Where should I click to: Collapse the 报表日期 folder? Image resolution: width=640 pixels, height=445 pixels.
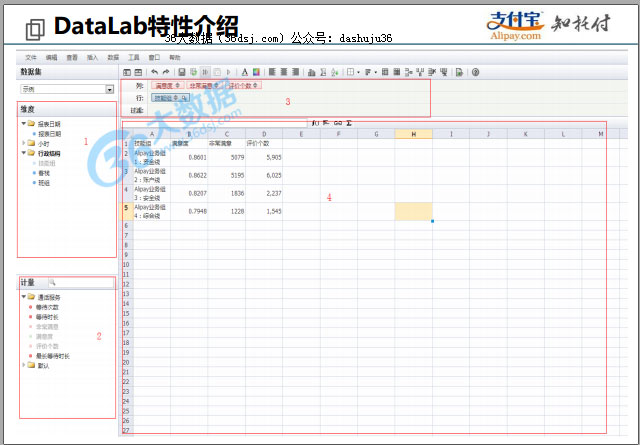(x=24, y=123)
